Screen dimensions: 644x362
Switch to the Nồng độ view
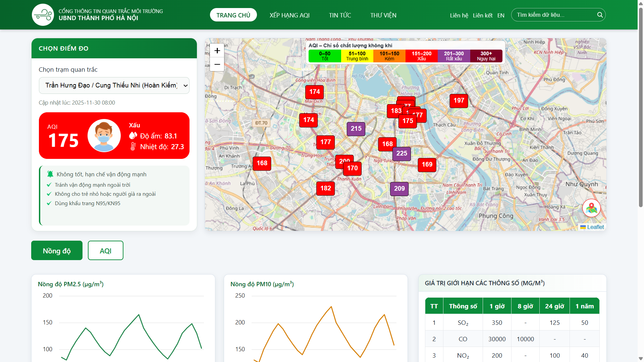(56, 250)
